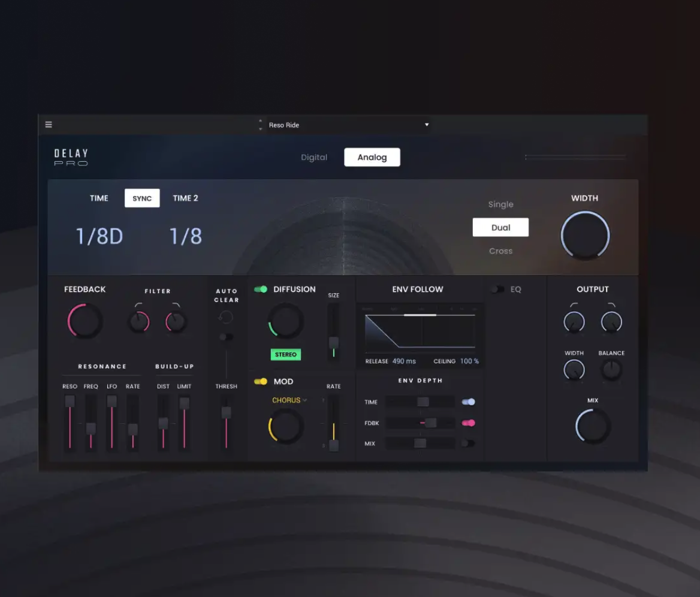Click the output low-pass filter knob

pyautogui.click(x=611, y=322)
